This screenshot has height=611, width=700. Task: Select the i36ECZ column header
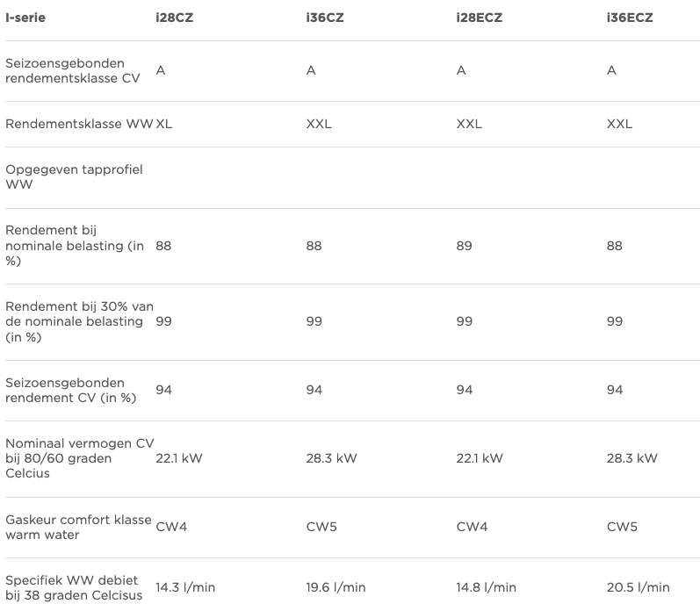pos(630,18)
